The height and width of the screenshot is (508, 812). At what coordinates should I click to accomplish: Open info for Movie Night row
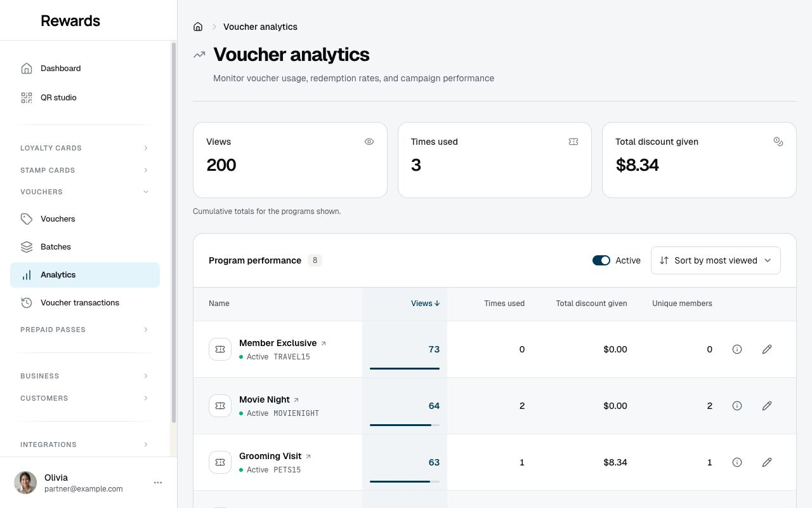pyautogui.click(x=737, y=406)
